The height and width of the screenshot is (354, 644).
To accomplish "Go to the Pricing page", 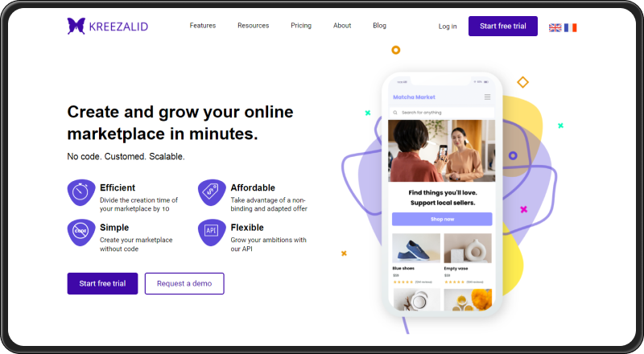I will [301, 26].
